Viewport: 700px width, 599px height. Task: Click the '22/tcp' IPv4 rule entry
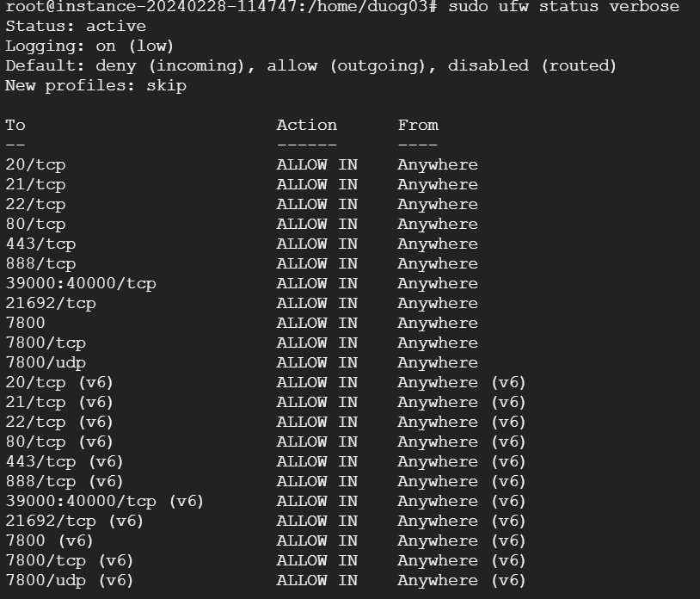pos(35,204)
